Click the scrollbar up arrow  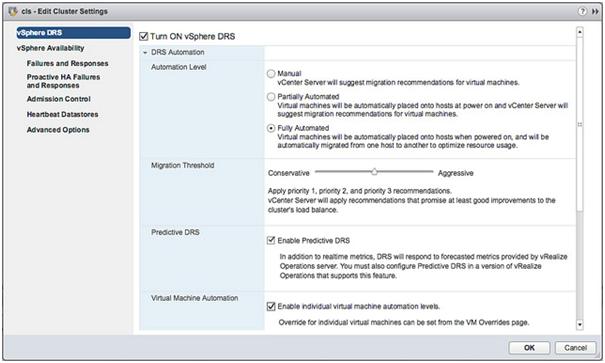coord(580,32)
